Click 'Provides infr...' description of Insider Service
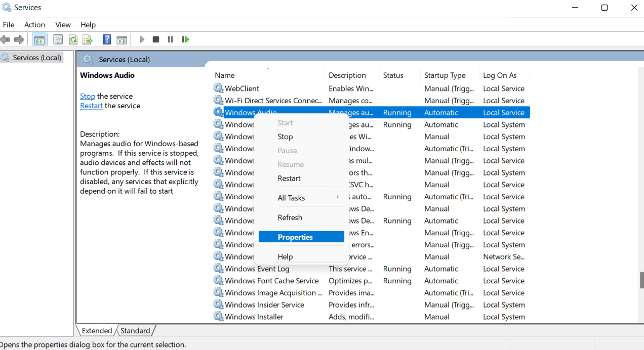 [x=351, y=305]
